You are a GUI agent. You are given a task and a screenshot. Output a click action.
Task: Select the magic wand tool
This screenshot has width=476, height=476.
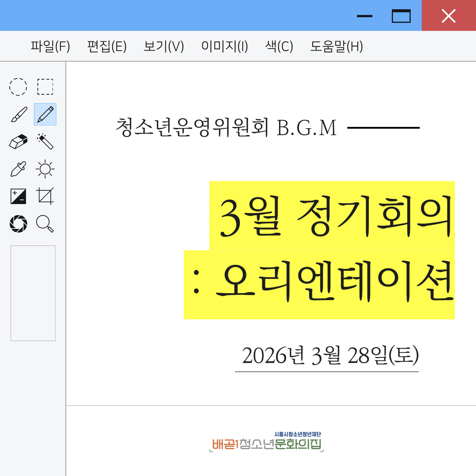tap(45, 142)
